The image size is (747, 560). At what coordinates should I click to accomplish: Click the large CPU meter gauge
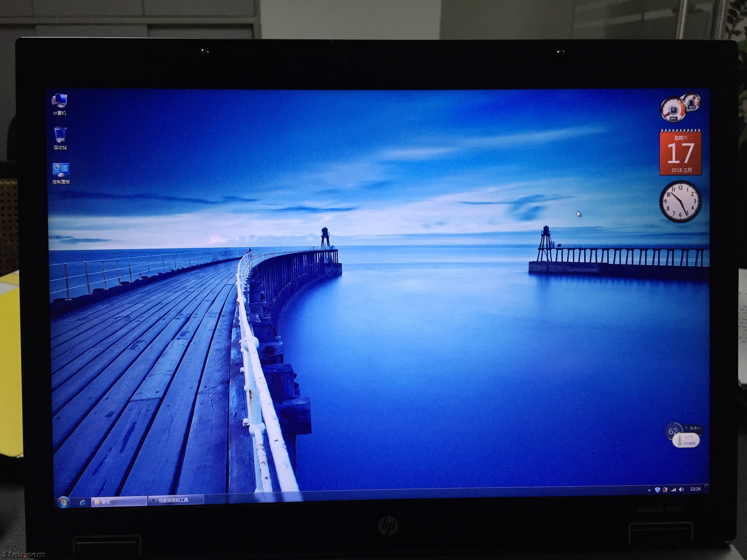[x=673, y=110]
